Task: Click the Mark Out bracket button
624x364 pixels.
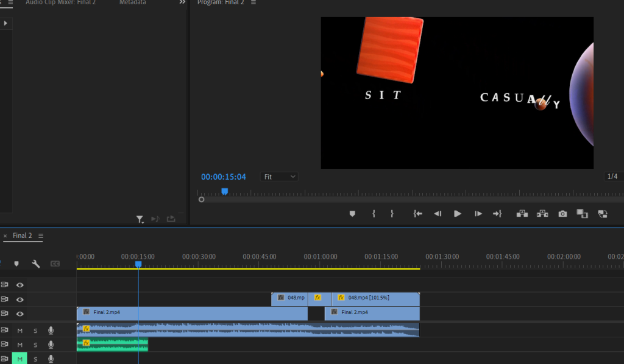Action: pos(392,214)
